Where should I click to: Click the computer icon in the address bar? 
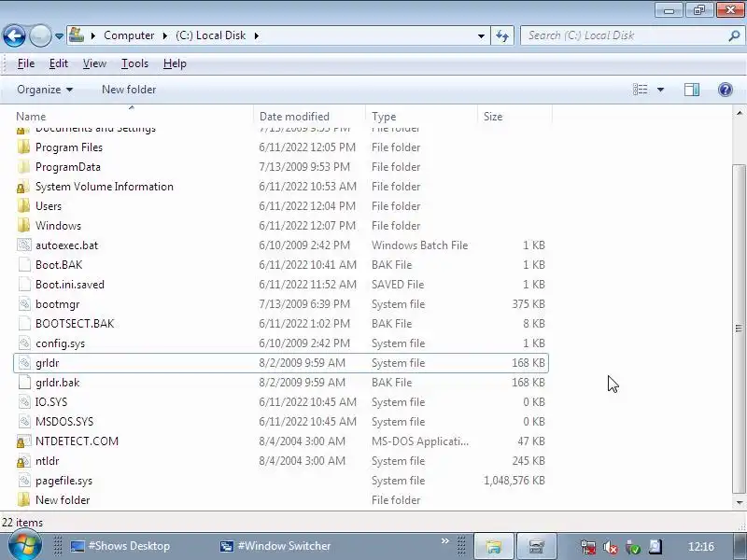coord(77,35)
